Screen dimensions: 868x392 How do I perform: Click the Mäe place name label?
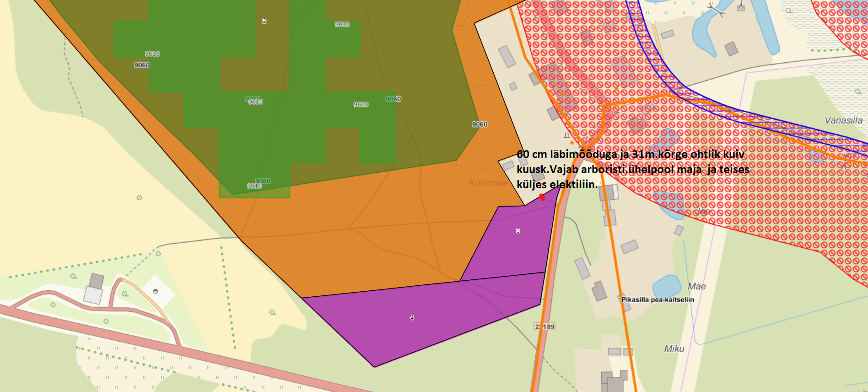click(696, 287)
